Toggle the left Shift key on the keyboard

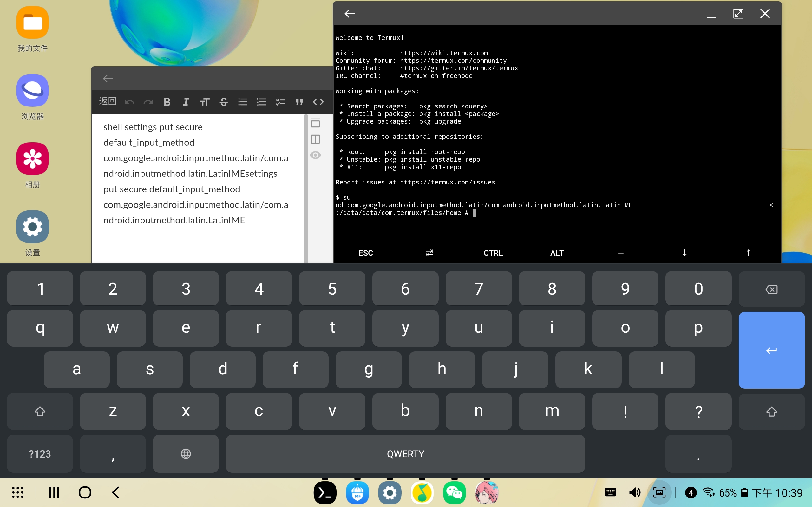pyautogui.click(x=40, y=411)
